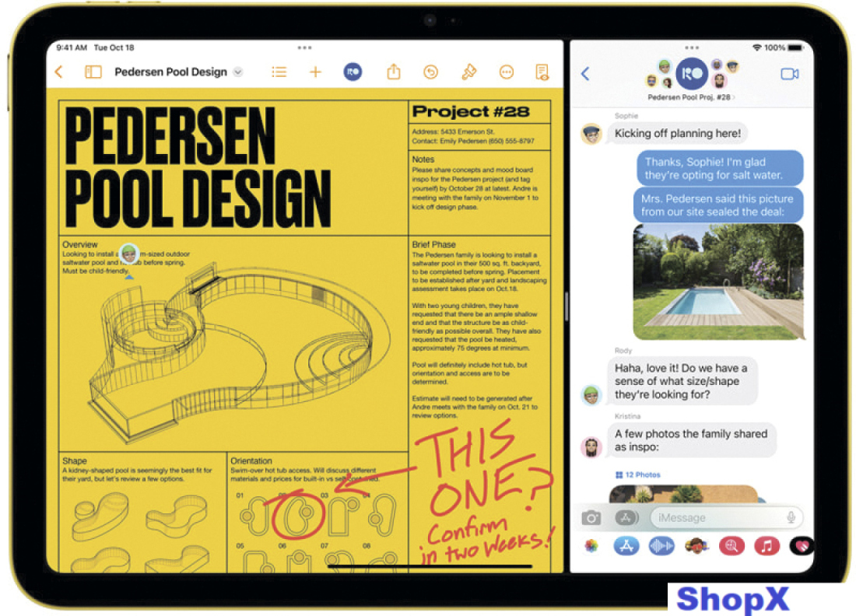Open the images search app icon
Viewport: 856px width, 616px height.
[x=731, y=546]
